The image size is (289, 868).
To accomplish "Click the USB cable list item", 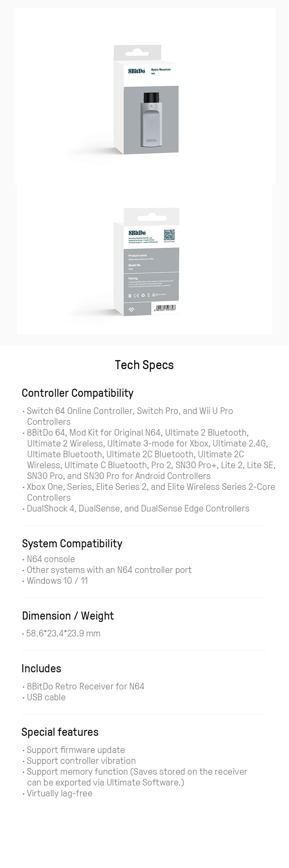I will pos(46,697).
